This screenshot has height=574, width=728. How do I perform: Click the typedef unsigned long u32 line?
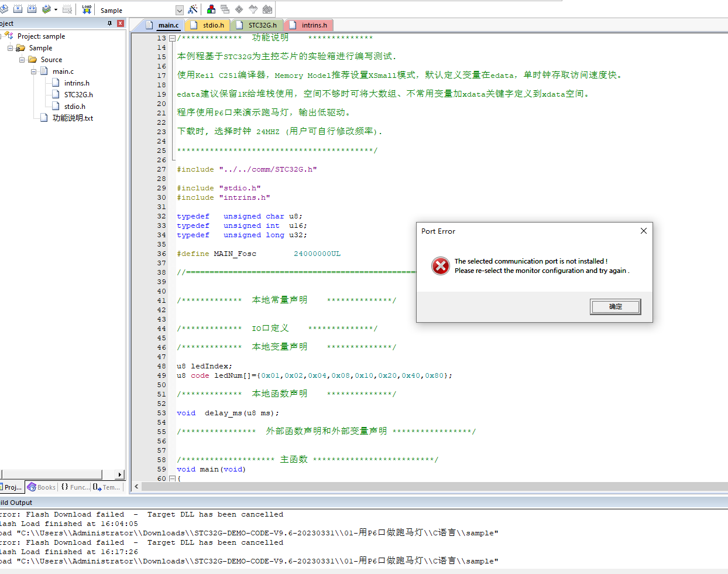[242, 235]
